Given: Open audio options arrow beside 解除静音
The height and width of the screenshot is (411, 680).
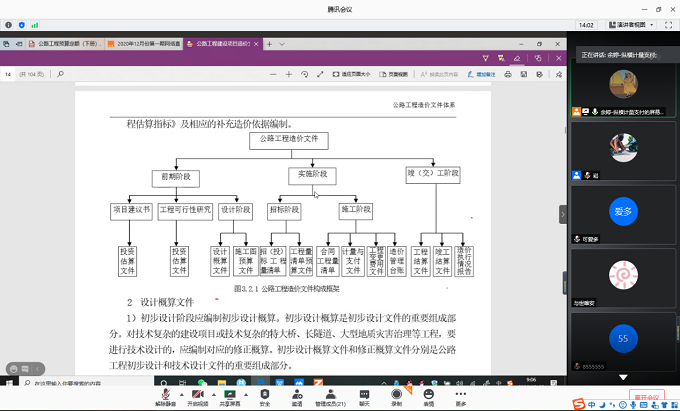Looking at the screenshot, I should coord(182,395).
